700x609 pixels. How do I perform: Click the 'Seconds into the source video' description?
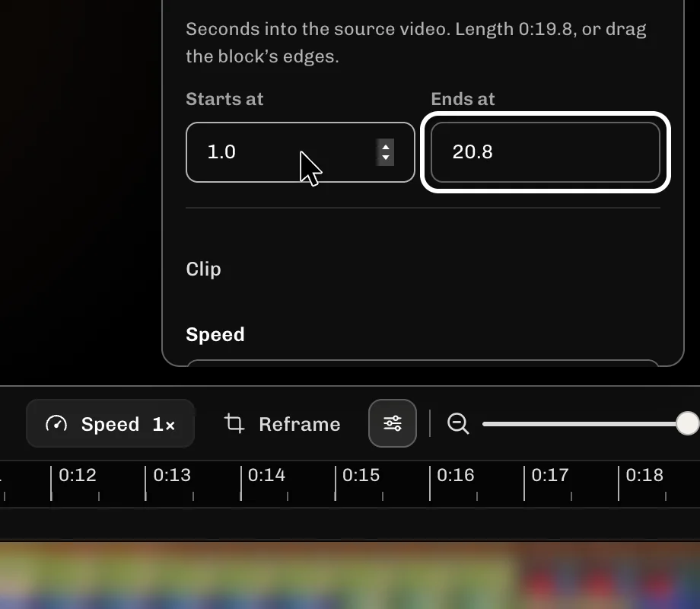(416, 43)
